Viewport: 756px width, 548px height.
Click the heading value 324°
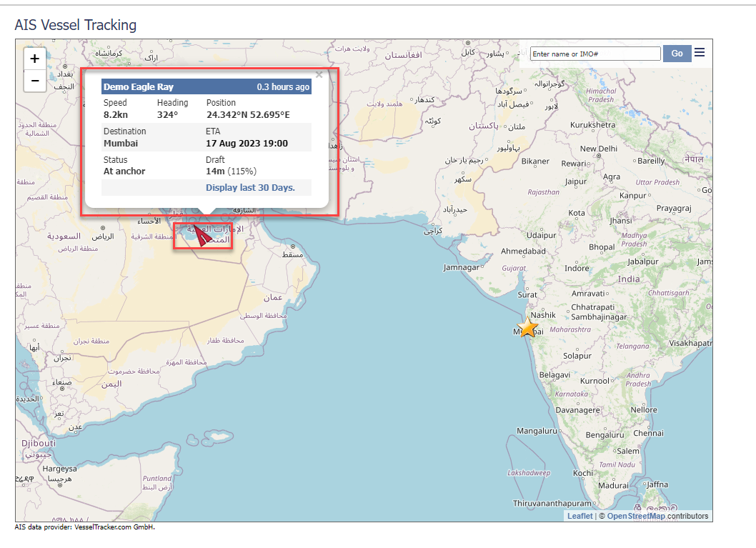point(167,115)
